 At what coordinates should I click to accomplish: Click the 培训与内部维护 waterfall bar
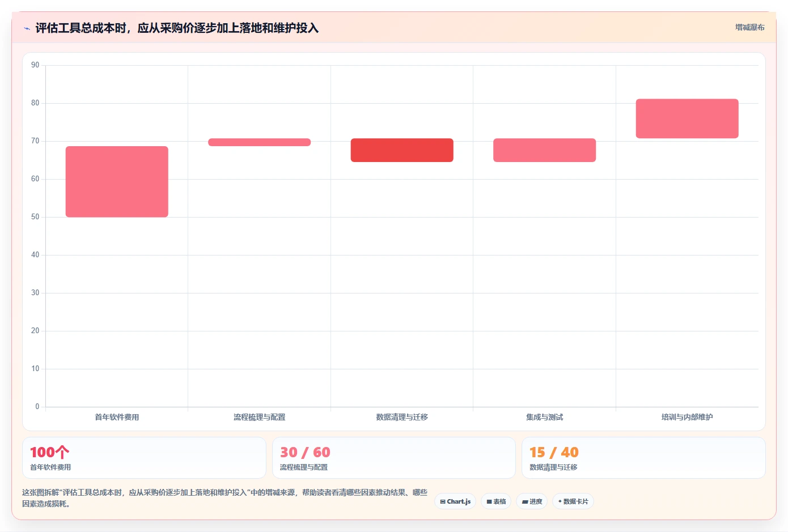687,118
